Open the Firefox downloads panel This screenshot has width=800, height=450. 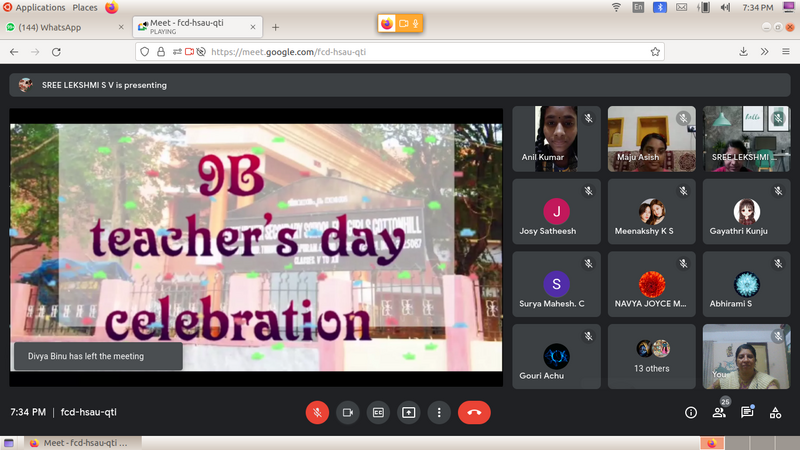coord(743,51)
